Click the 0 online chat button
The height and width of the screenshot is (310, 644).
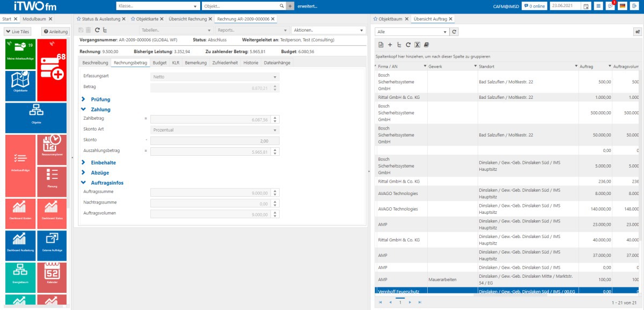click(x=533, y=6)
